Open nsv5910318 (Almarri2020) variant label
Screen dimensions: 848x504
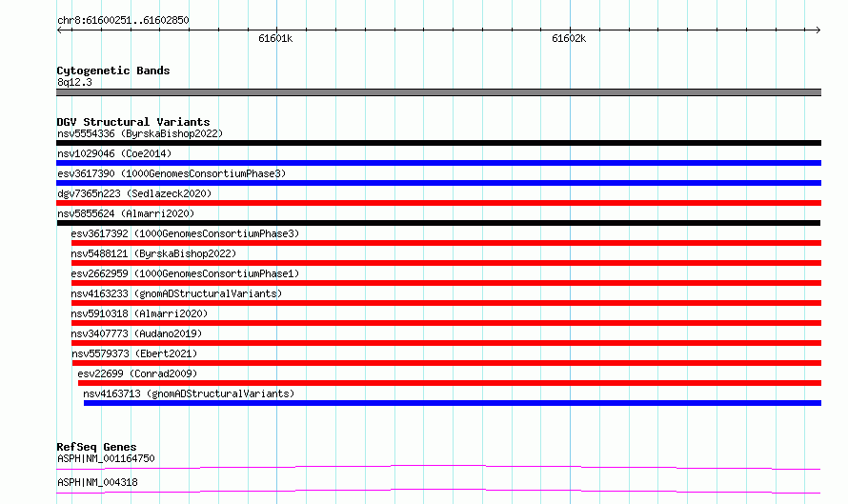point(139,313)
